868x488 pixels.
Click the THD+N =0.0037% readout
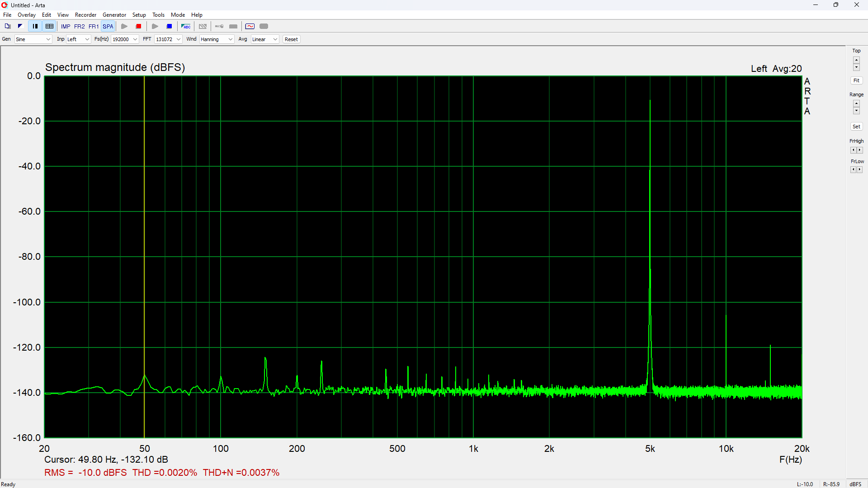coord(241,473)
